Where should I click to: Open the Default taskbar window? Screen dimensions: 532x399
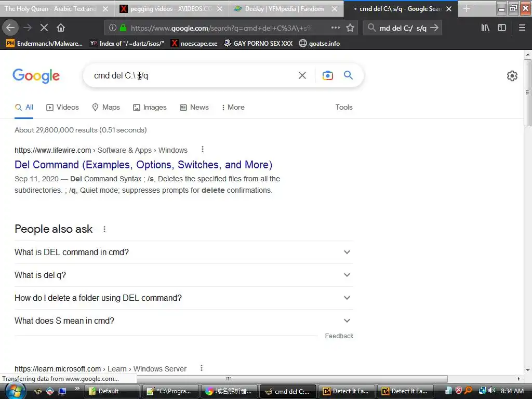(x=112, y=391)
